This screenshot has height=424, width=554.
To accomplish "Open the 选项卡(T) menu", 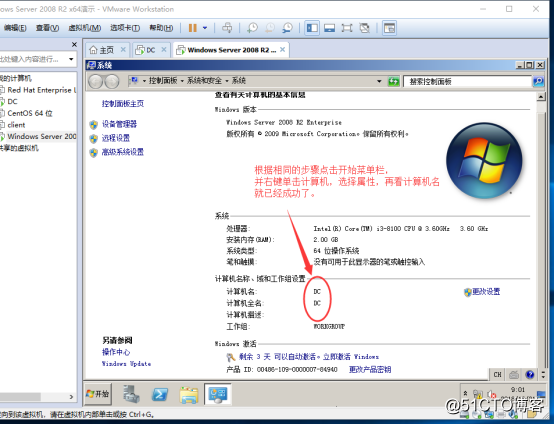I will tap(125, 28).
